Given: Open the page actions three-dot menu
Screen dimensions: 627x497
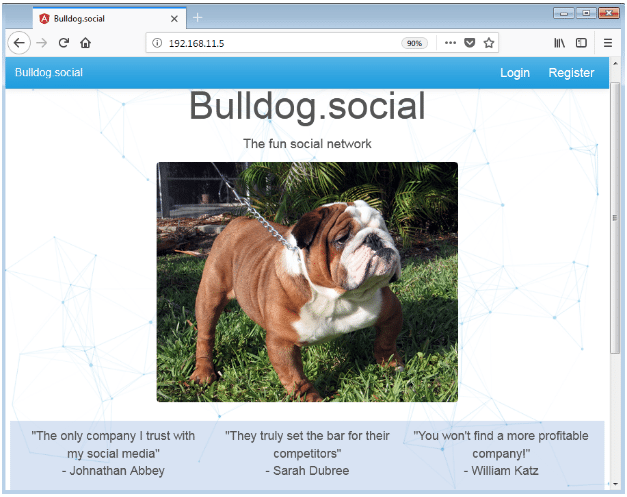Looking at the screenshot, I should click(x=450, y=43).
